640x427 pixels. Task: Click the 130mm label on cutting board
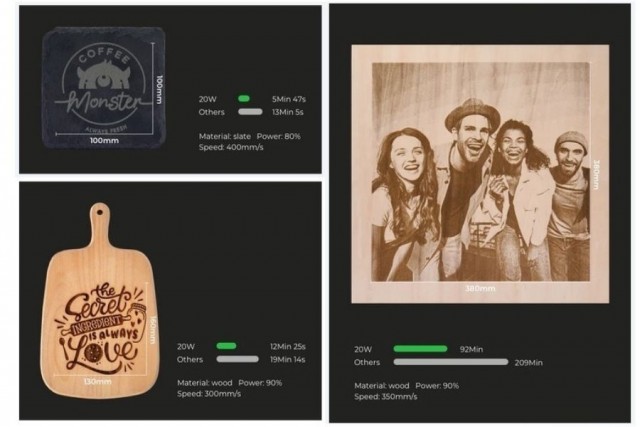(x=98, y=381)
